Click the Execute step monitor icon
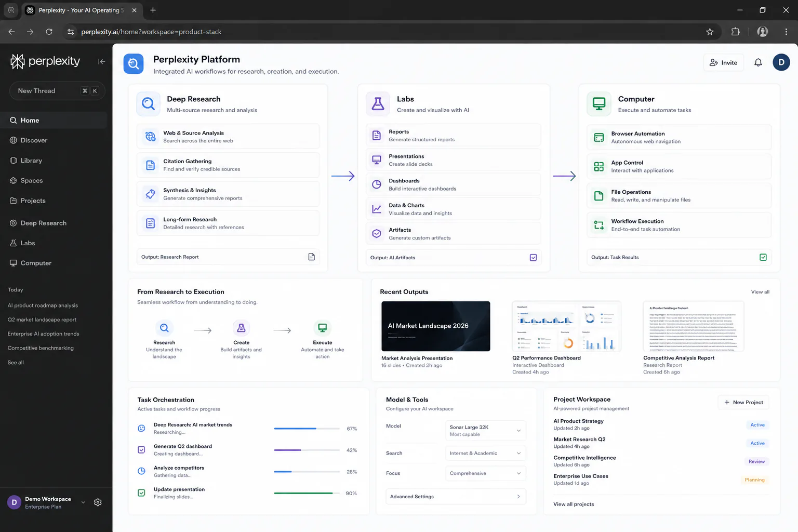 pyautogui.click(x=323, y=328)
